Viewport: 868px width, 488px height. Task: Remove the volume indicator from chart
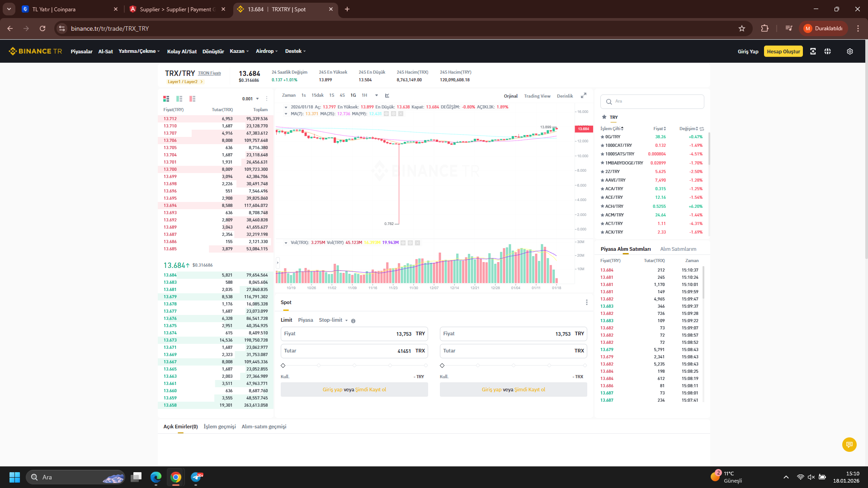[417, 243]
